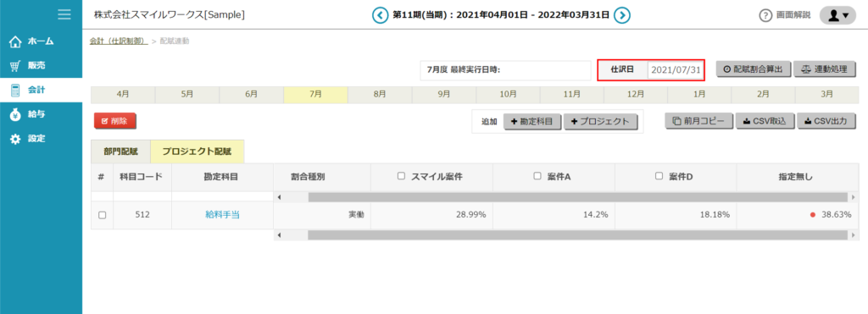
Task: Select the 2月 month tab
Action: click(x=764, y=95)
